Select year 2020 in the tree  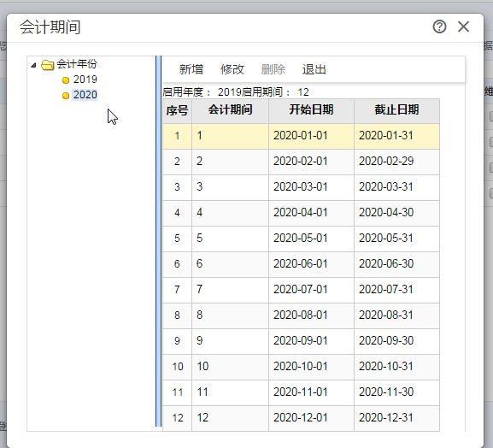point(85,95)
